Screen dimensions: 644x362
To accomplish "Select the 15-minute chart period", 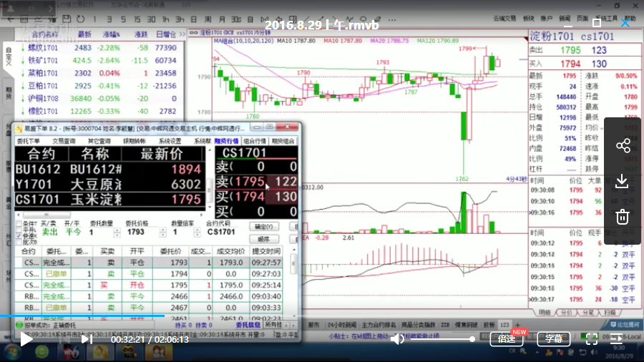I will point(137,19).
